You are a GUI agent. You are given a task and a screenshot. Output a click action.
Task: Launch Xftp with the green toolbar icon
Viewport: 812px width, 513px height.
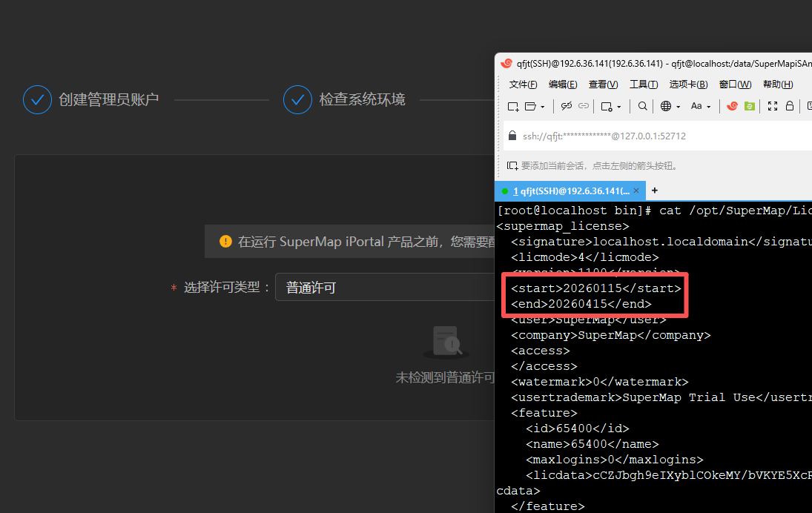pyautogui.click(x=750, y=106)
